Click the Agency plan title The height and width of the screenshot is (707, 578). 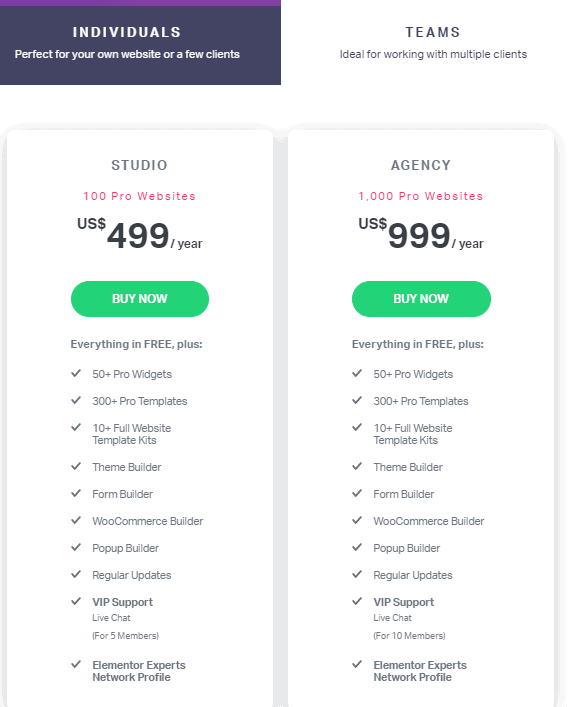pos(421,165)
